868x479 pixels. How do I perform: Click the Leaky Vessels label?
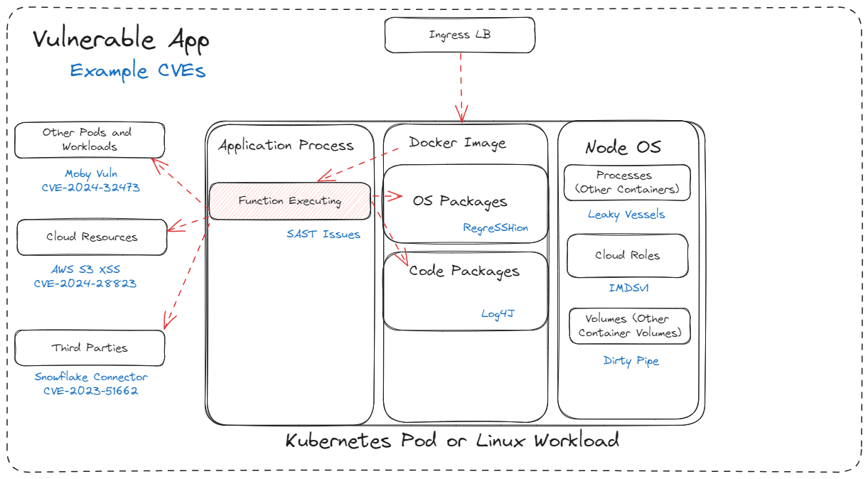click(x=626, y=215)
